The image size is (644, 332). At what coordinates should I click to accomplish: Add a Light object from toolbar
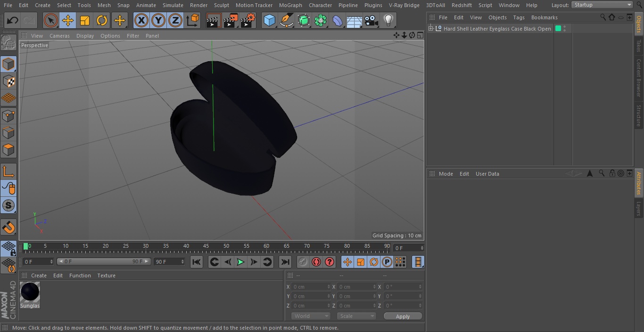(388, 20)
